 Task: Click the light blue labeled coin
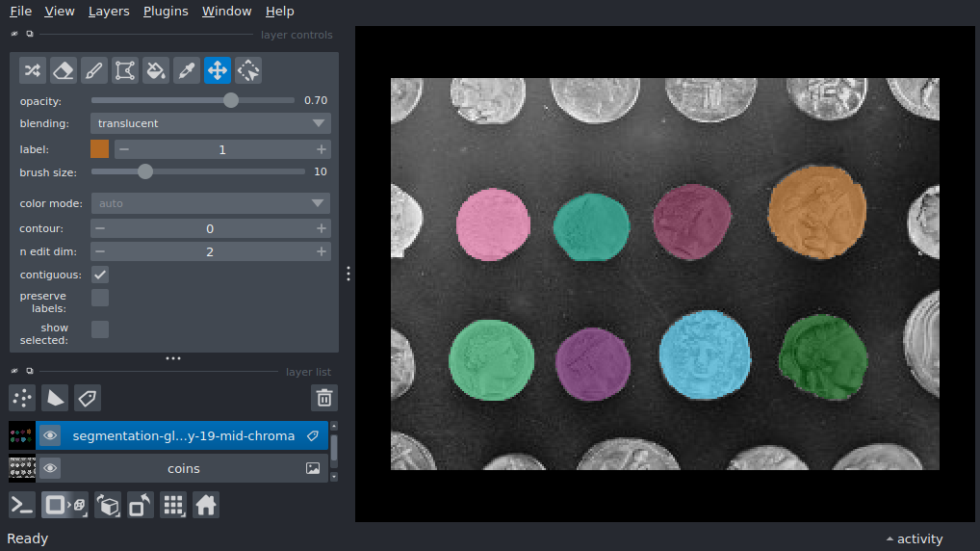point(705,354)
